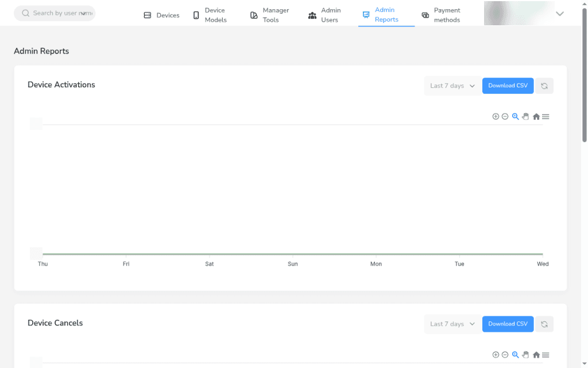Image resolution: width=588 pixels, height=368 pixels.
Task: Go to the Devices tab
Action: pyautogui.click(x=161, y=15)
